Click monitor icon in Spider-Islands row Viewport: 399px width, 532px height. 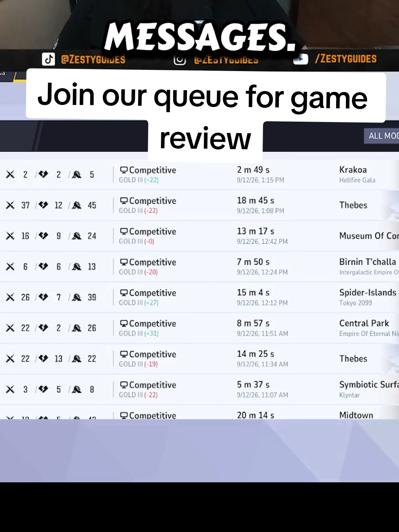[x=124, y=292]
